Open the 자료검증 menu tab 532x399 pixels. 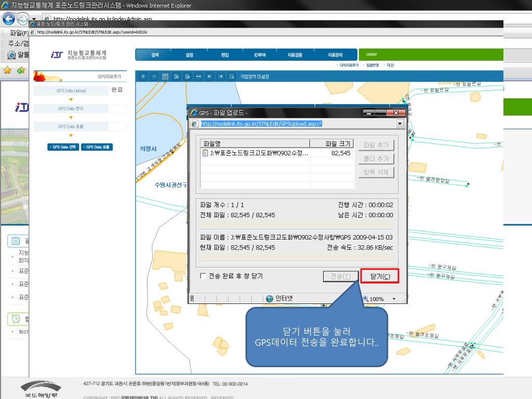tap(295, 55)
